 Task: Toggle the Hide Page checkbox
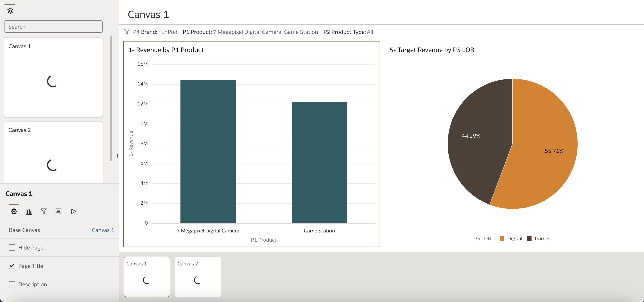click(12, 247)
